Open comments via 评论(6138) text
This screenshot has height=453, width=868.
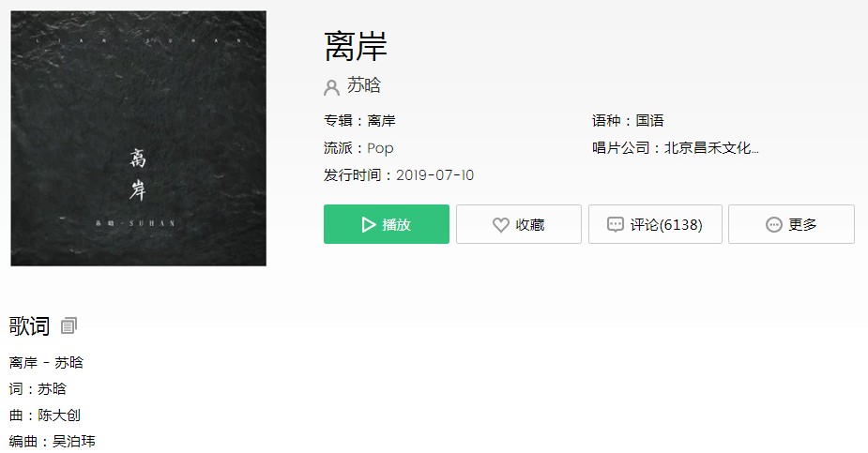(x=666, y=224)
